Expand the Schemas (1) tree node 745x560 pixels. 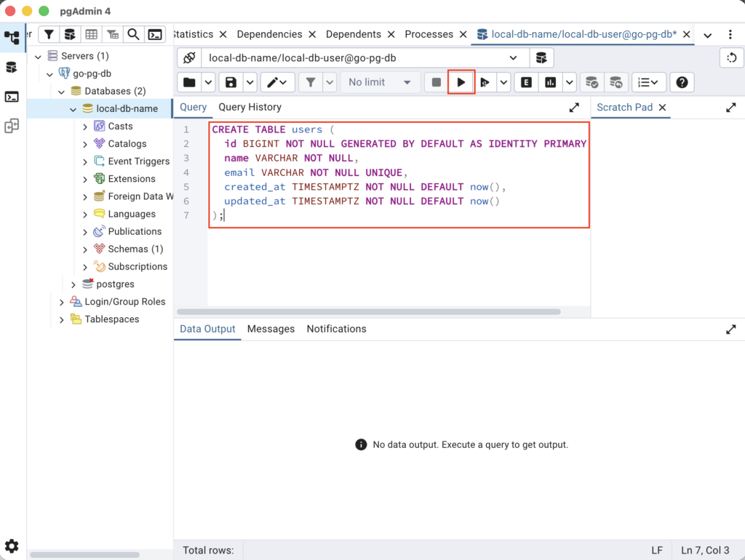pos(85,249)
